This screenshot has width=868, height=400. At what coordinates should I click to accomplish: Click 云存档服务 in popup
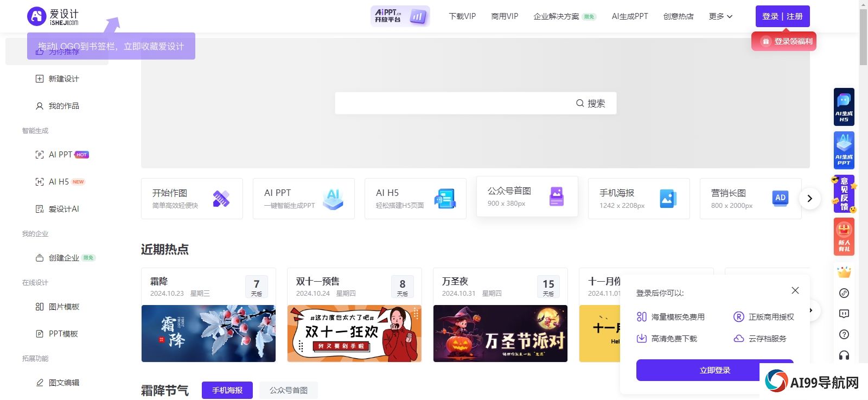(760, 339)
